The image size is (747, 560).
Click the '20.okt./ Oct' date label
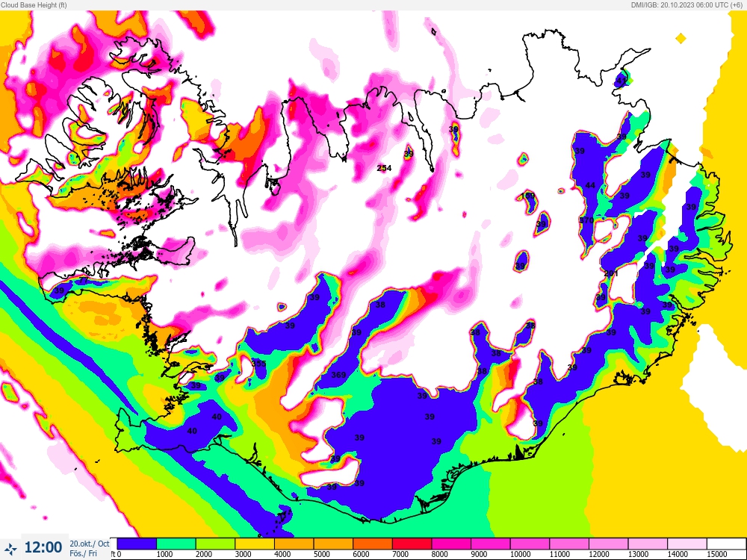pyautogui.click(x=90, y=544)
